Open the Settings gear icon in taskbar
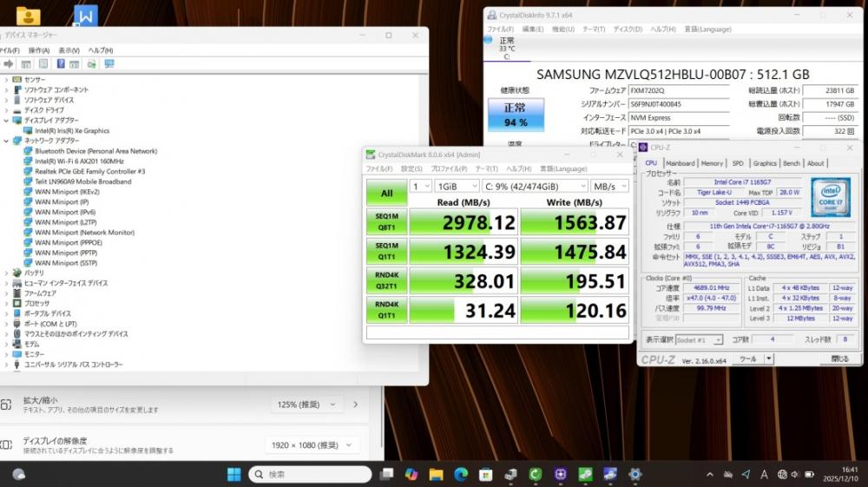This screenshot has width=868, height=487. pos(635,474)
